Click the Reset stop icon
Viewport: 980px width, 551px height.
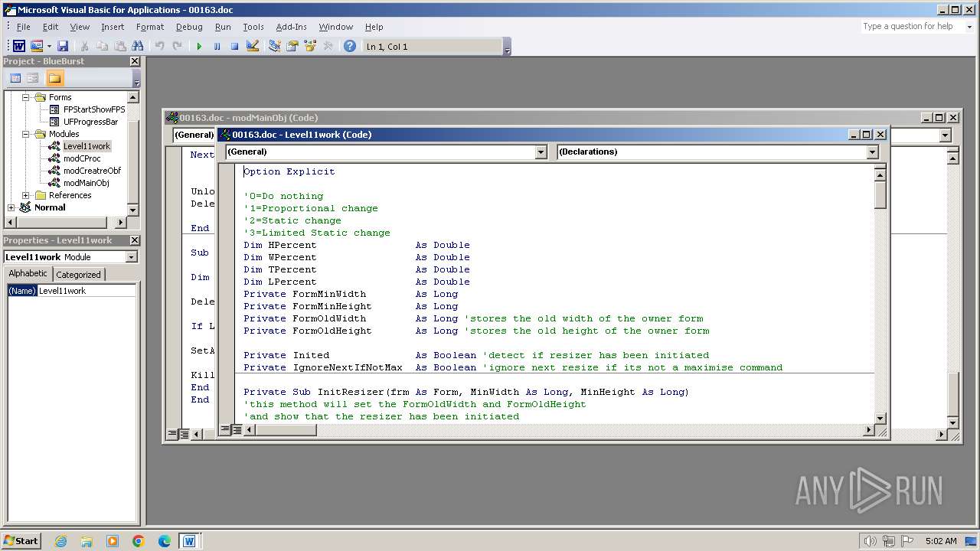tap(234, 47)
